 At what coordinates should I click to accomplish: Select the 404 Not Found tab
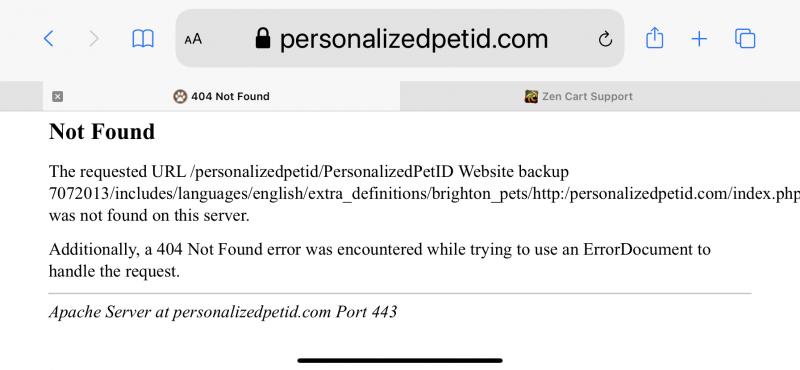pyautogui.click(x=221, y=96)
